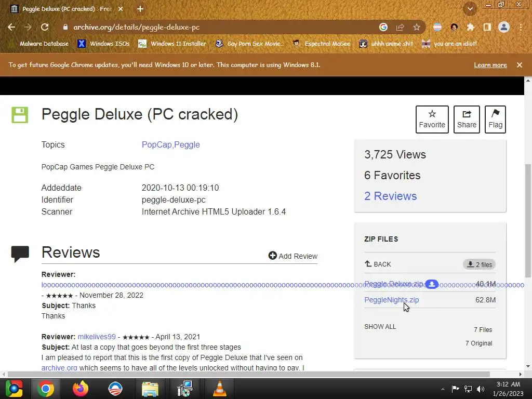Open a new tab with plus button
Viewport: 532px width, 399px height.
tap(140, 9)
